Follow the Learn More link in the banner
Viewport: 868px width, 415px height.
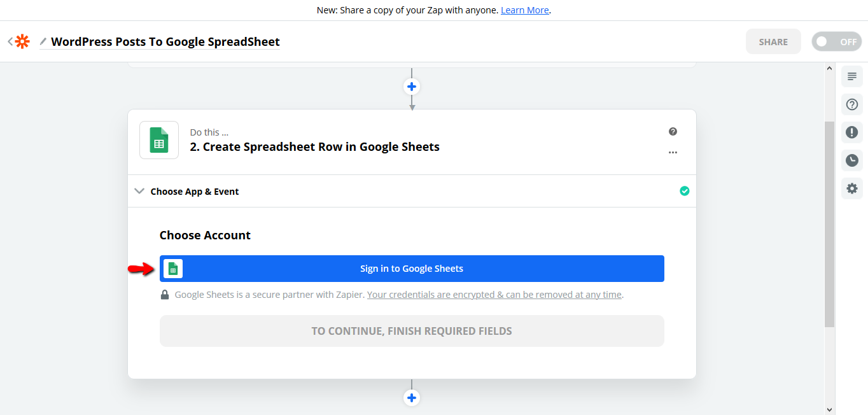pos(525,10)
